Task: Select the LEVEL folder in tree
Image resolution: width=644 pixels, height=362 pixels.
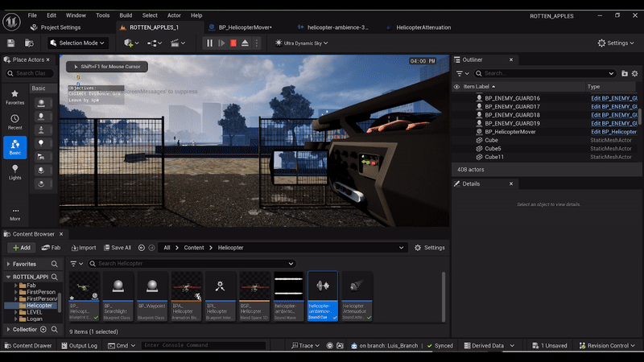Action: click(x=34, y=312)
